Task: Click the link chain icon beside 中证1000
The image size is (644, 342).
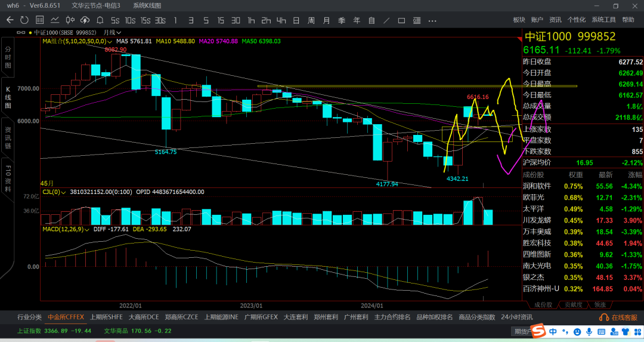Action: pos(20,32)
